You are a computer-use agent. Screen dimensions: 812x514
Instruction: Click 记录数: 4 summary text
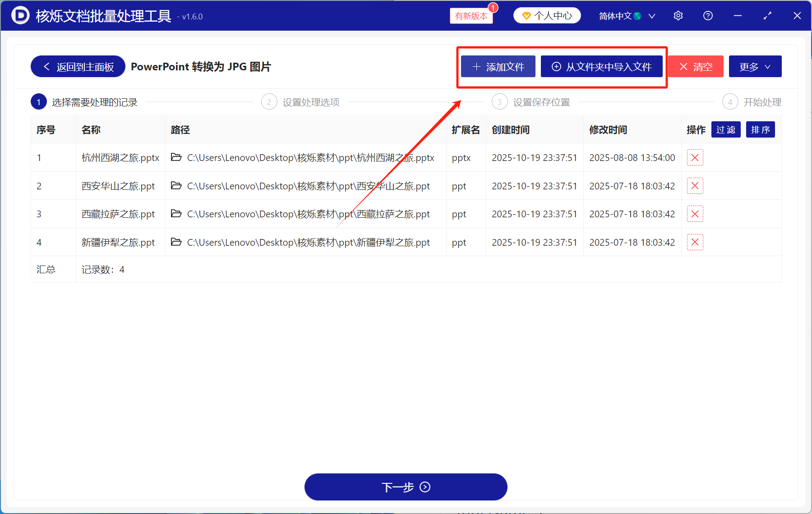tap(103, 270)
